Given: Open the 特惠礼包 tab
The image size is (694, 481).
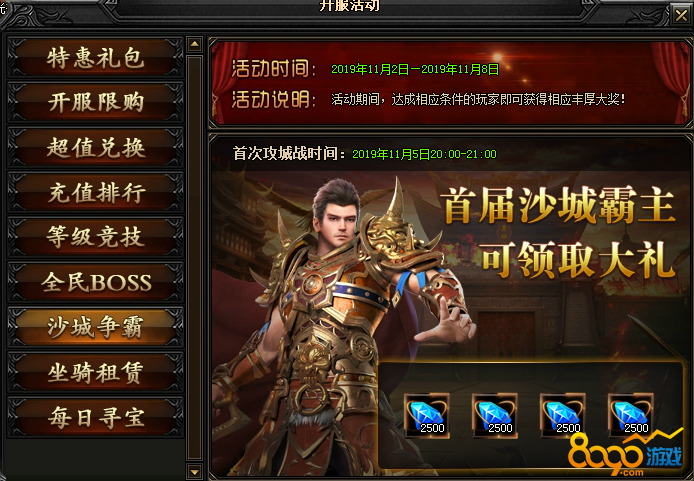Looking at the screenshot, I should (96, 58).
